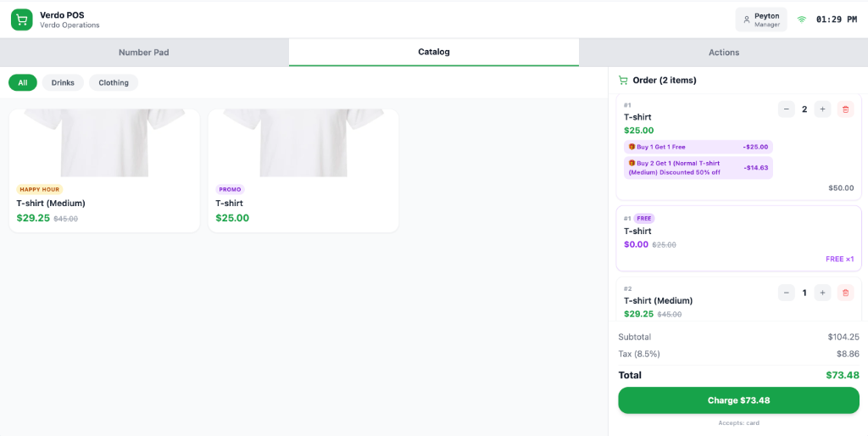This screenshot has height=436, width=868.
Task: Add T-shirt (Medium) product card to order
Action: (x=104, y=170)
